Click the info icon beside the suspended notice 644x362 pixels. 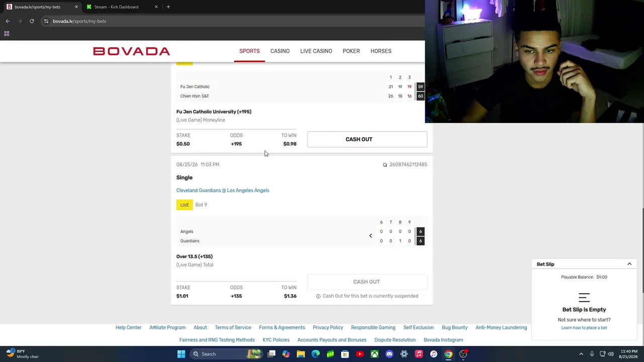(318, 296)
